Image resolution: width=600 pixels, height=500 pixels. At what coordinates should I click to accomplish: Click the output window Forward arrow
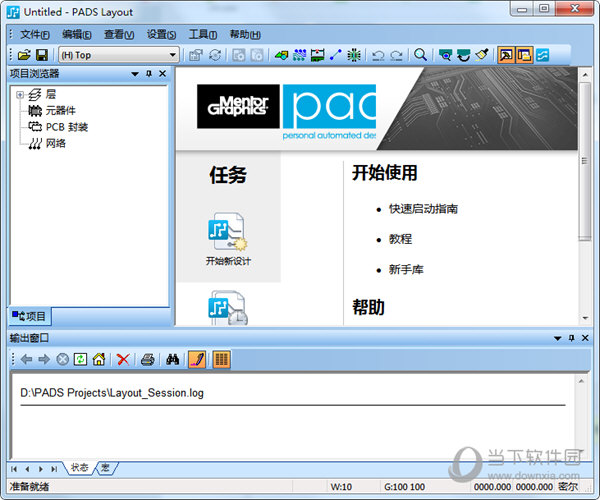pos(44,359)
